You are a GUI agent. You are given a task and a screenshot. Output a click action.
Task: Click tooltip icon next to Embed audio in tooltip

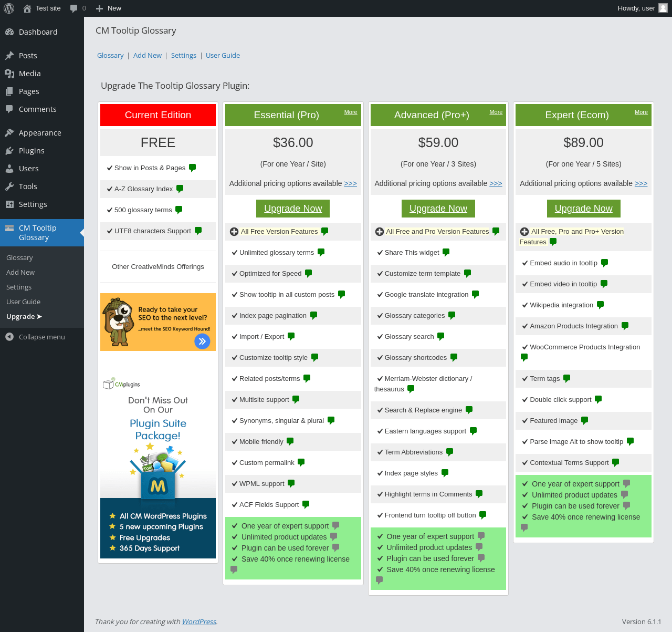(604, 263)
